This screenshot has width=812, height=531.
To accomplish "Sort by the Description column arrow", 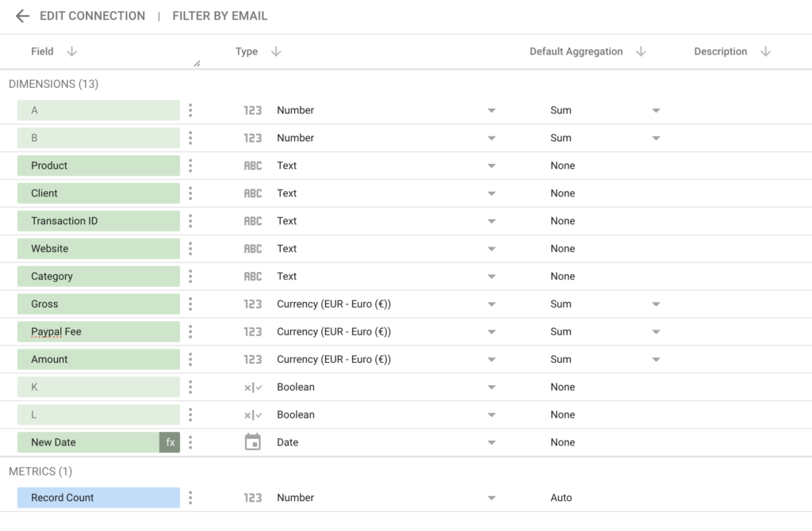I will 765,51.
